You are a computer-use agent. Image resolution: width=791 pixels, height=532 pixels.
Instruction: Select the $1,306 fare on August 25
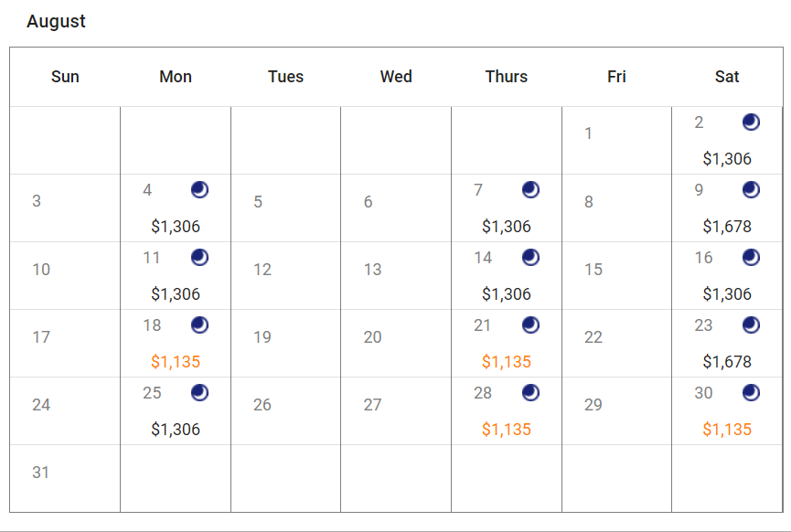tap(176, 429)
